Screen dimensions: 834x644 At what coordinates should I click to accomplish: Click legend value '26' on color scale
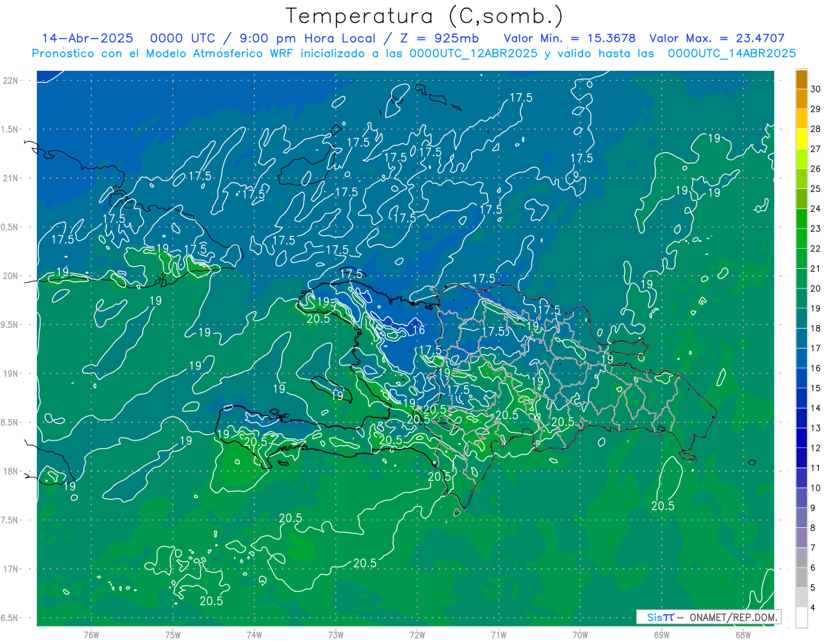[816, 169]
